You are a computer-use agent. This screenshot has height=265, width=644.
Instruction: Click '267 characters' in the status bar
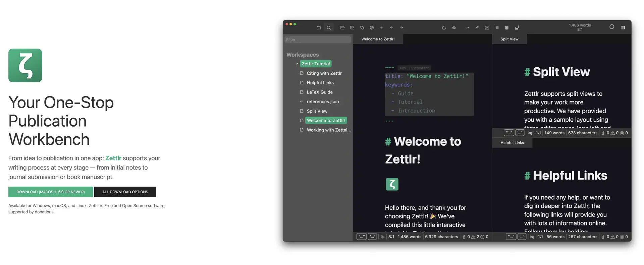pos(583,237)
